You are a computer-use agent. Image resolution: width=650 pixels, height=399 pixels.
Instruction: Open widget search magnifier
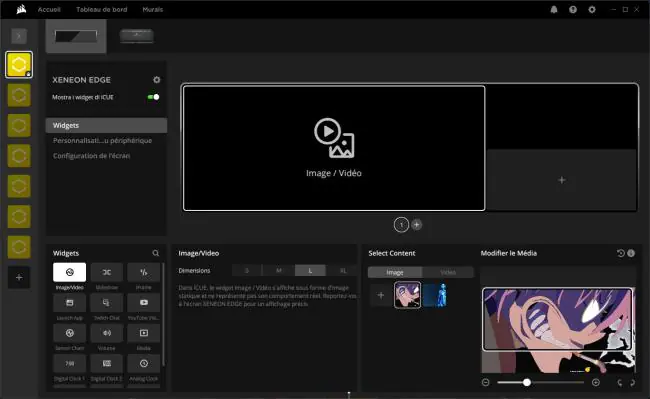point(156,253)
